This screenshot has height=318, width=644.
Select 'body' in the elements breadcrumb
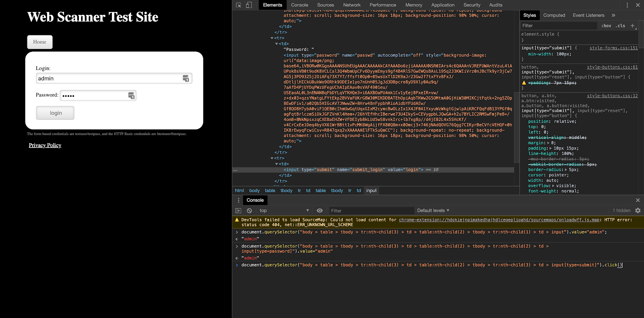click(254, 191)
